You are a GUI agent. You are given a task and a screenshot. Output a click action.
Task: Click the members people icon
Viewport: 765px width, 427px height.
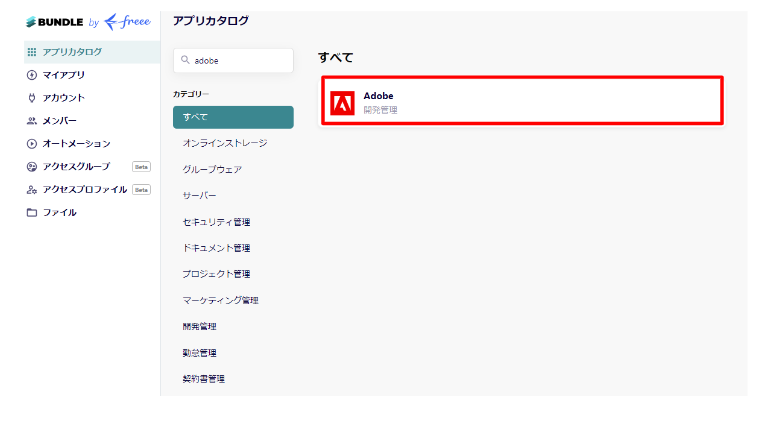pyautogui.click(x=32, y=121)
